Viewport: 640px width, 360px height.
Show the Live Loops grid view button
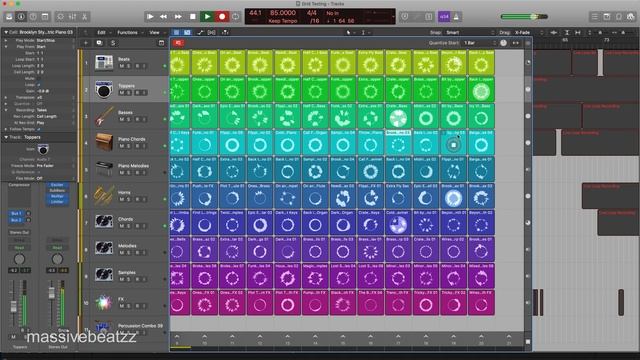point(176,32)
